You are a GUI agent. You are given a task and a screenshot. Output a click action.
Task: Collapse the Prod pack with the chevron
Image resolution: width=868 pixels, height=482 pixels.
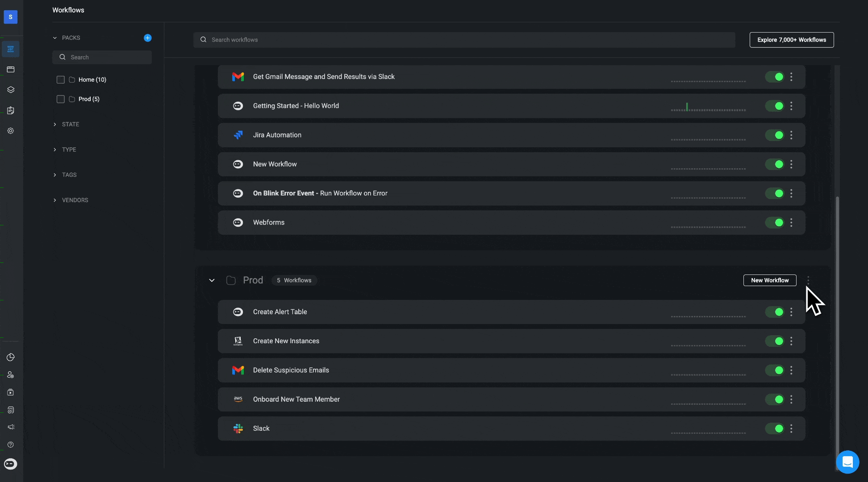212,280
